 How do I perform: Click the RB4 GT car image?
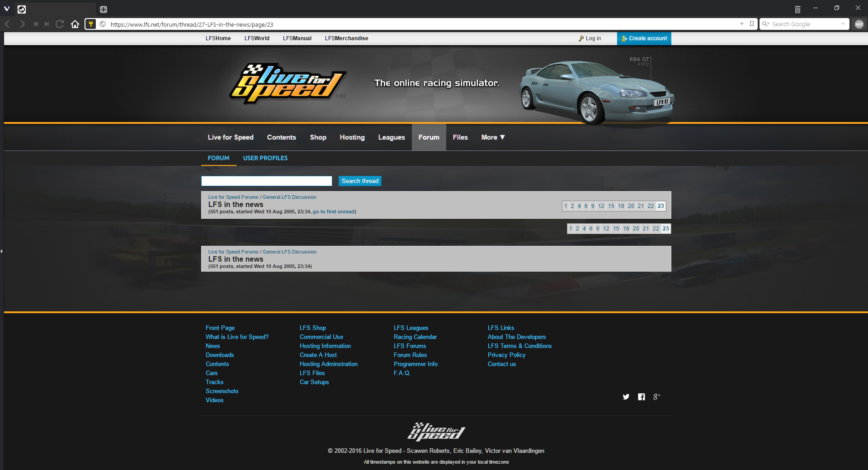click(597, 93)
